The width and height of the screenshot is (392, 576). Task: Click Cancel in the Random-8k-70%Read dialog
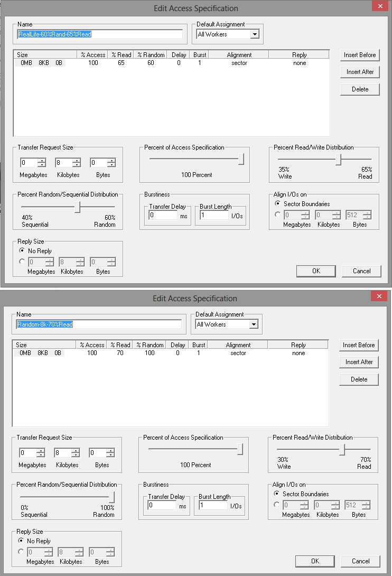[x=361, y=561]
